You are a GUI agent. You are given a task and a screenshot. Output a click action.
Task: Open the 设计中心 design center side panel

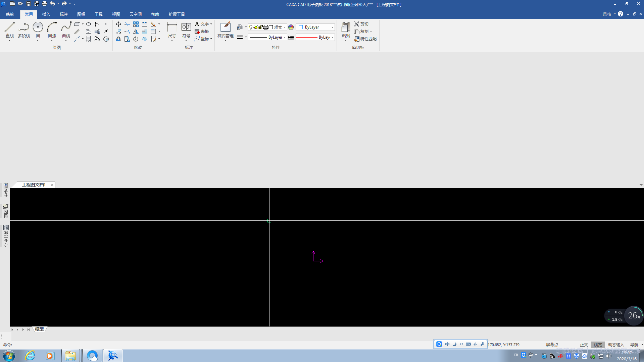point(6,236)
